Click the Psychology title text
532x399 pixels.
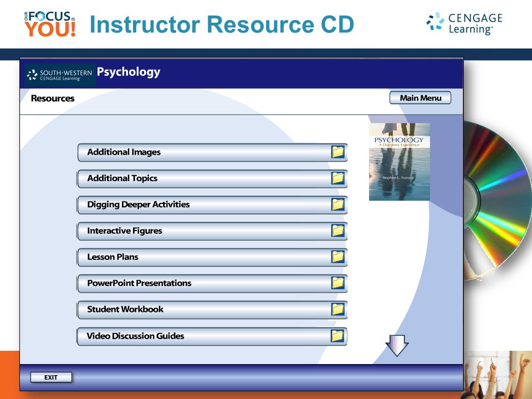(129, 72)
